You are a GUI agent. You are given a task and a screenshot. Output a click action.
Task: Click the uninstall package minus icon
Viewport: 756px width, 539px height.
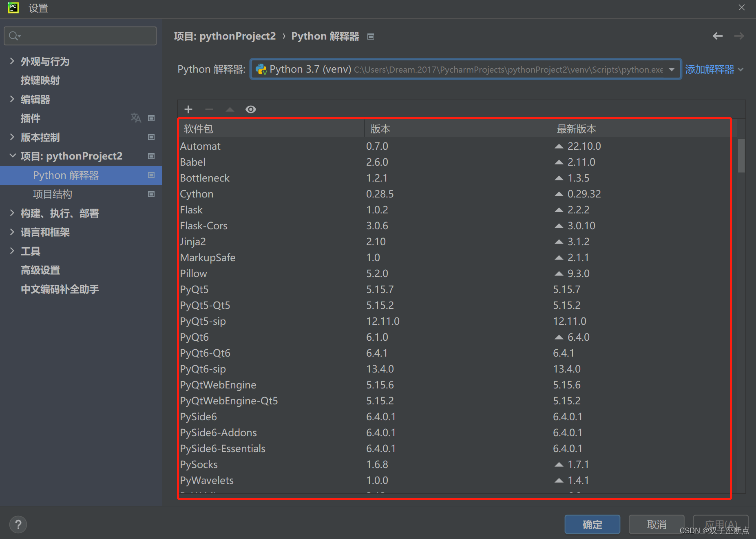pyautogui.click(x=209, y=109)
